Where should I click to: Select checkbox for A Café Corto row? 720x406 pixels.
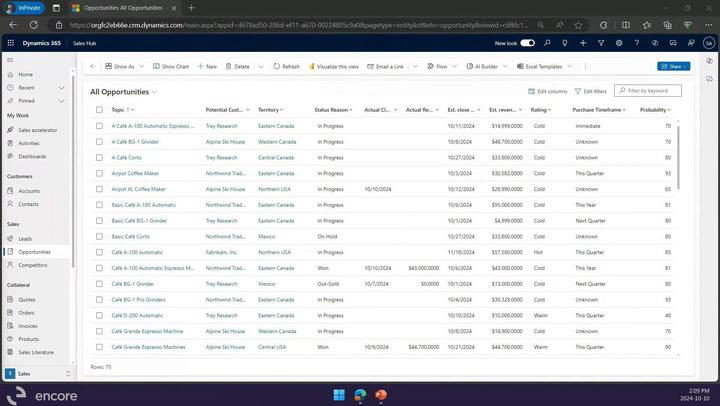[x=99, y=158]
